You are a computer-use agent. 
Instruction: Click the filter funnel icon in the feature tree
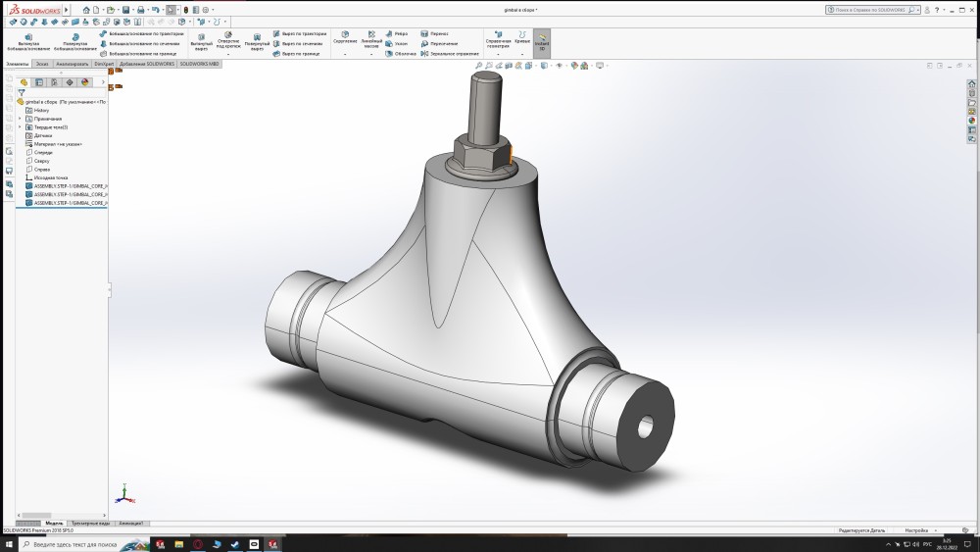(x=22, y=92)
